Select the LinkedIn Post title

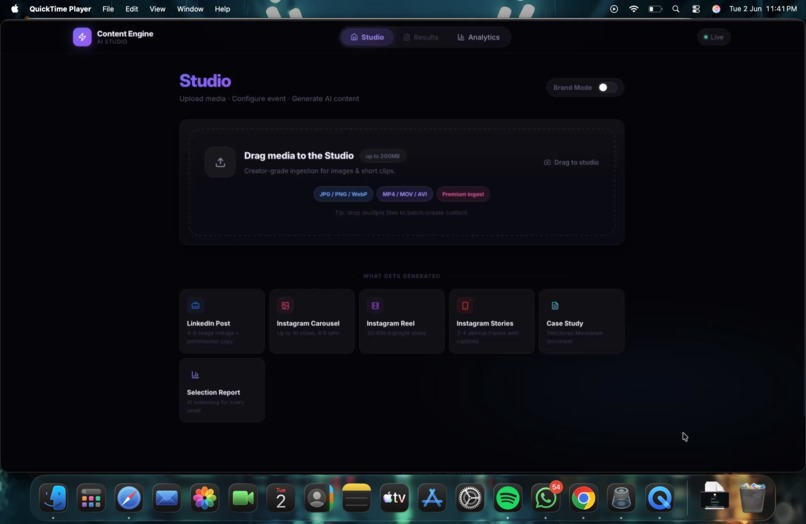(208, 323)
